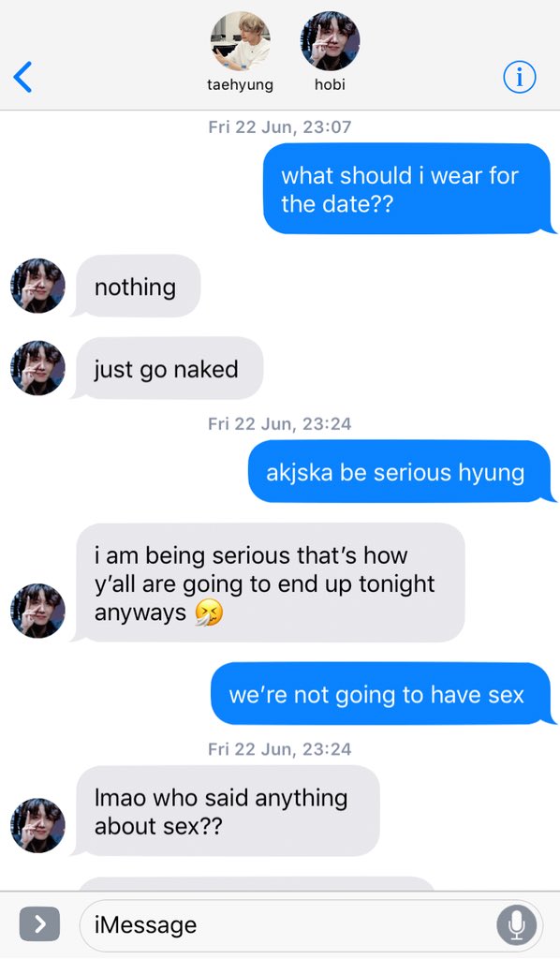Expand the apps arrow beside iMessage field
The height and width of the screenshot is (959, 560).
click(x=39, y=924)
